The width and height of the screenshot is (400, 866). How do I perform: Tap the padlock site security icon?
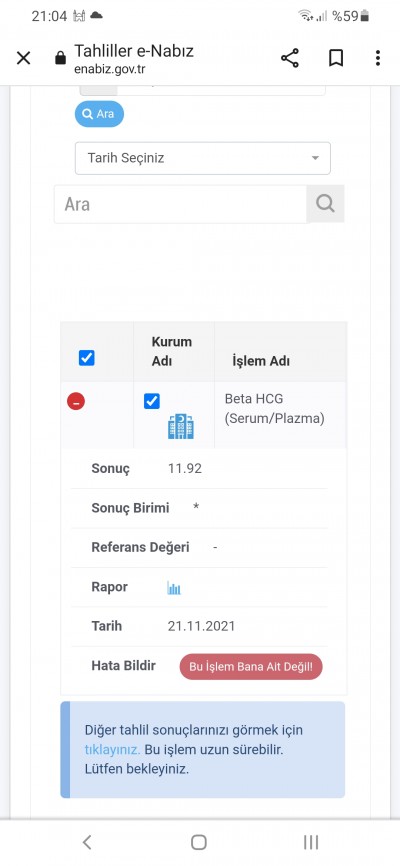[60, 58]
